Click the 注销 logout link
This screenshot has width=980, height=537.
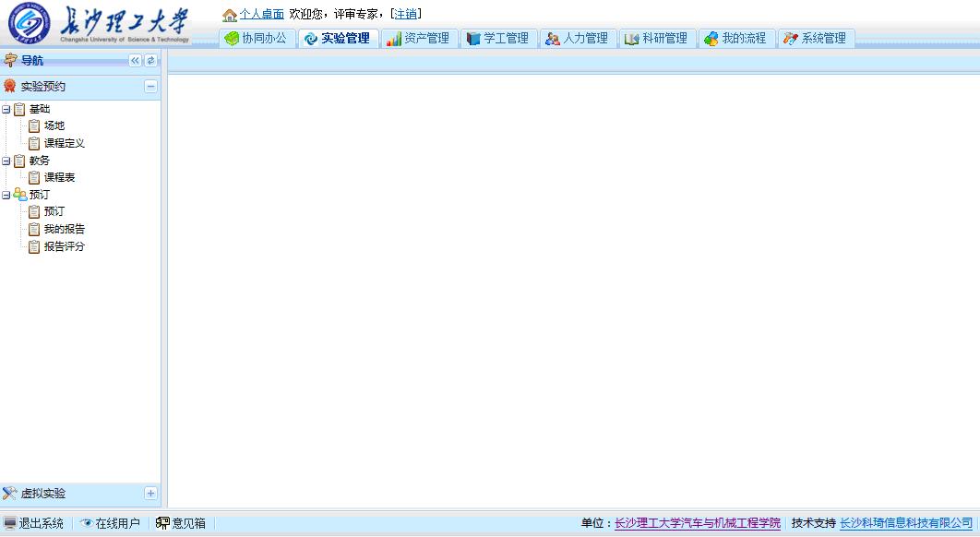coord(405,14)
